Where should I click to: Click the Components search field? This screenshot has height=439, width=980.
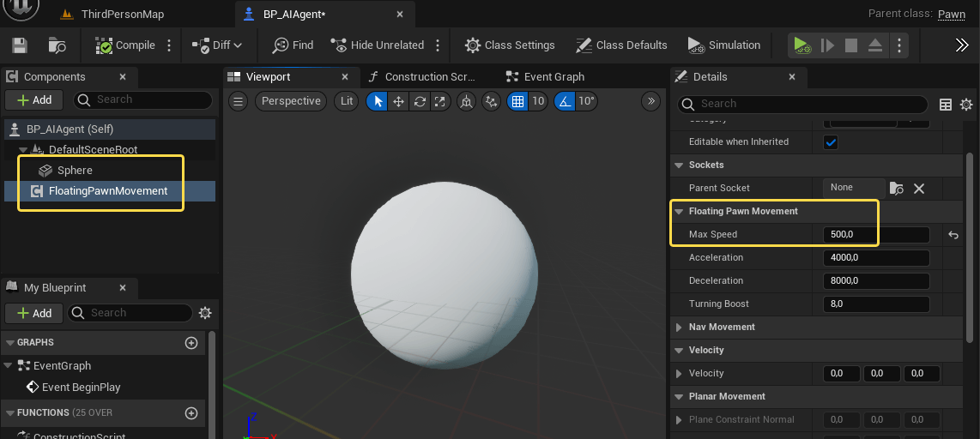[x=143, y=100]
